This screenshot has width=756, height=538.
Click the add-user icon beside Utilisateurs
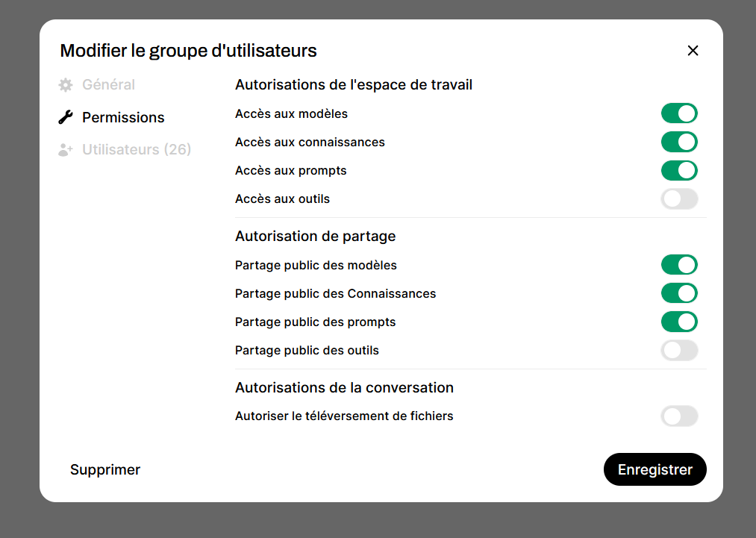point(66,149)
